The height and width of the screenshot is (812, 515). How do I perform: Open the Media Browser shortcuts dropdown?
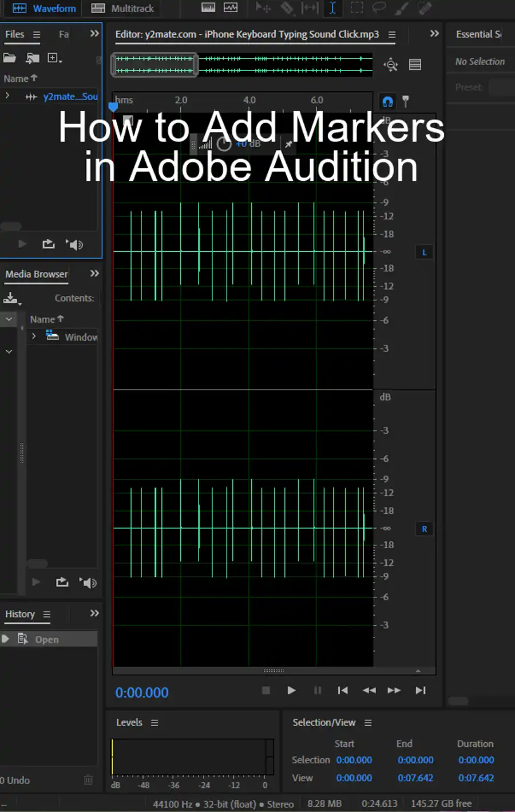[x=12, y=298]
